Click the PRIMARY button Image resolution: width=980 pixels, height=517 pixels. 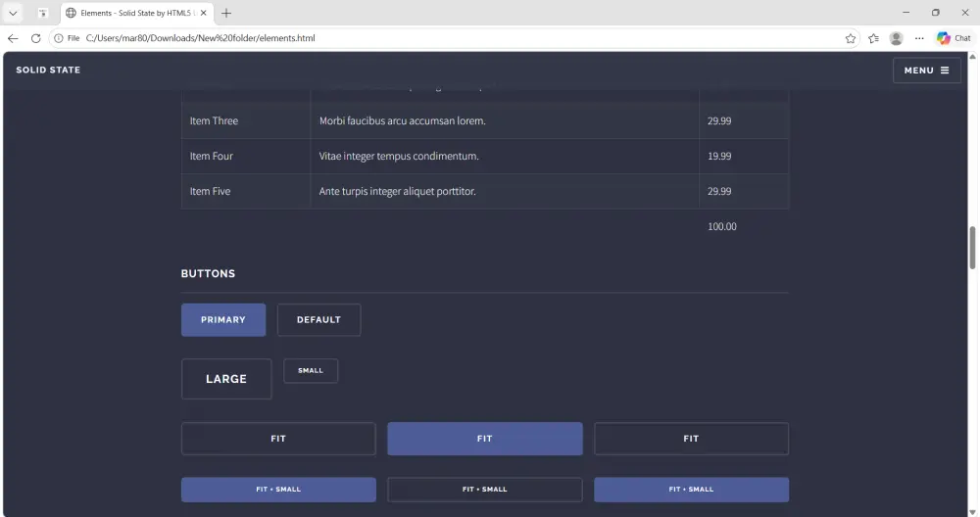[x=223, y=319]
